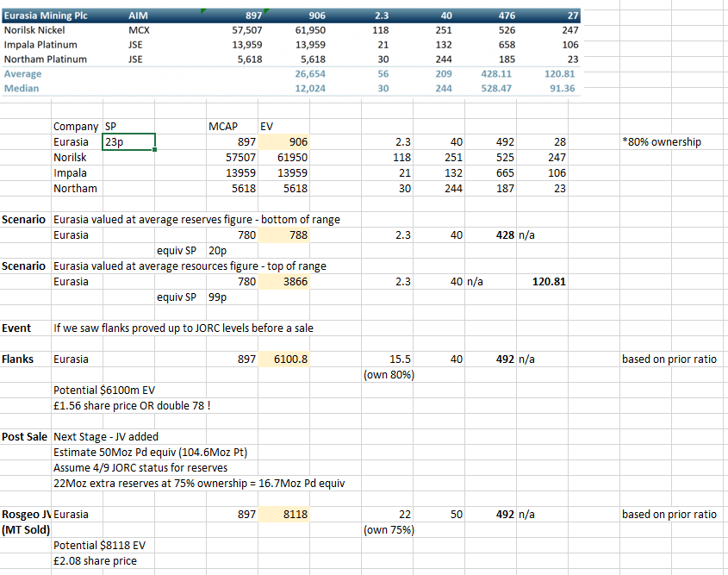Click the median value 12,024
This screenshot has height=575, width=728.
[x=310, y=88]
